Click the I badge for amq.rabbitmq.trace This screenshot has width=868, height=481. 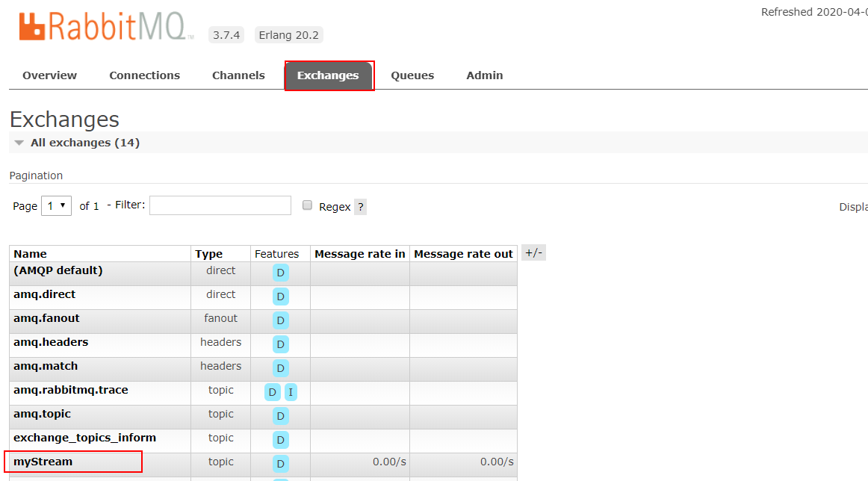point(291,392)
